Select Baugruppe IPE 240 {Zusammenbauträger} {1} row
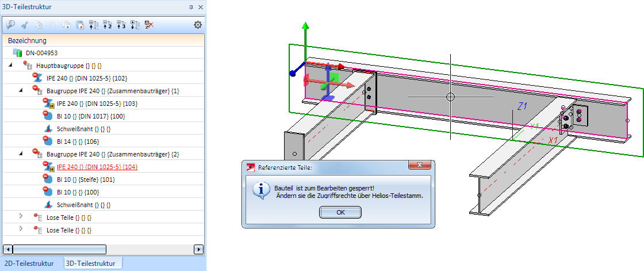Image resolution: width=644 pixels, height=271 pixels. point(113,90)
